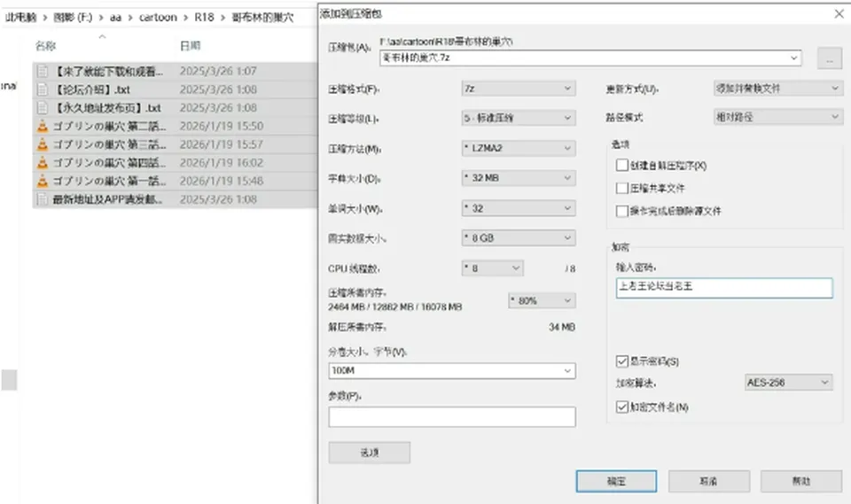Click date 2026/1/19 16:02 in Explorer list
Screen dimensions: 851x504
[x=222, y=163]
